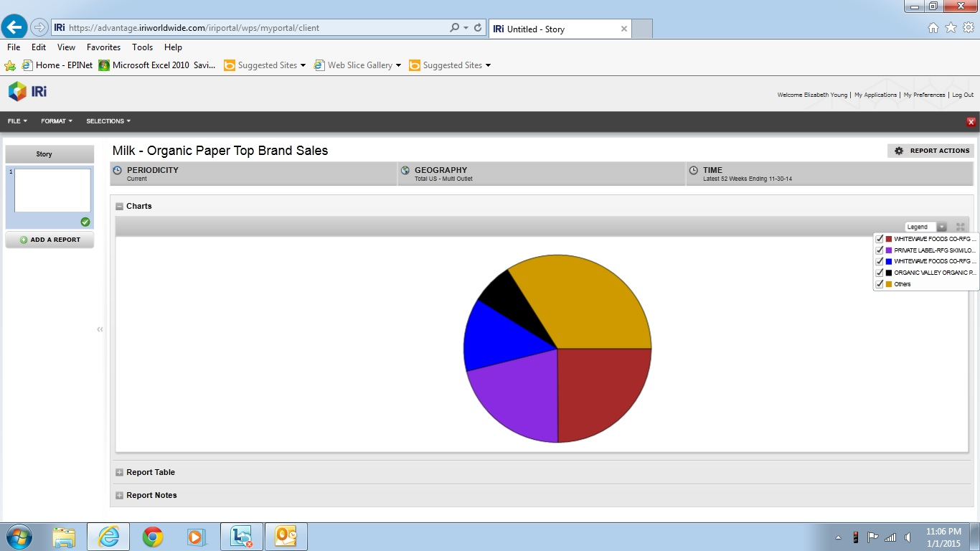
Task: Click the Time clock icon
Action: click(694, 171)
